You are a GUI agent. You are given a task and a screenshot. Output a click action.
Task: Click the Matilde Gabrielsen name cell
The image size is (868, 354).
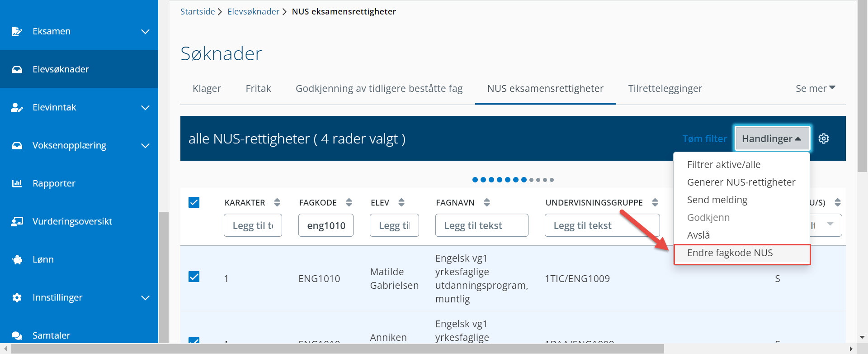[x=394, y=278]
